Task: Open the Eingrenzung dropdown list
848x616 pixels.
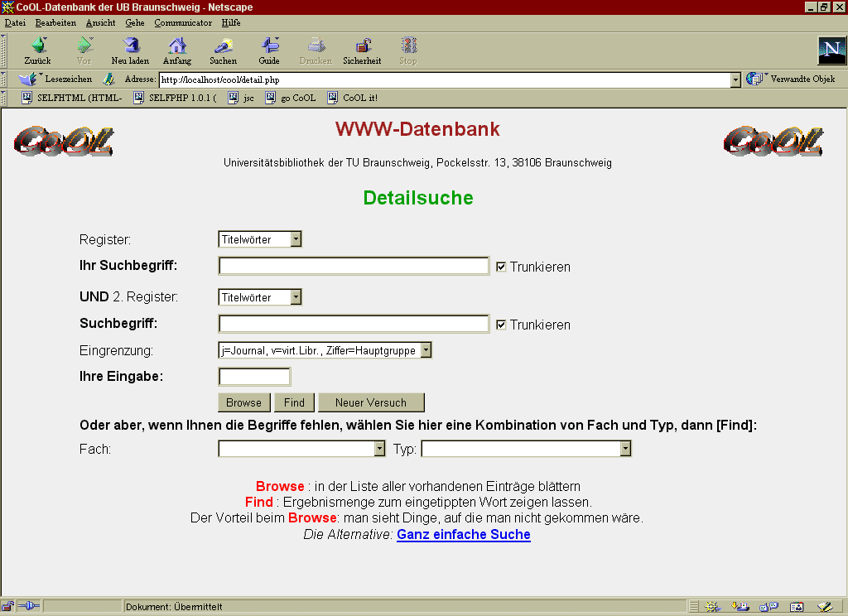Action: [426, 350]
